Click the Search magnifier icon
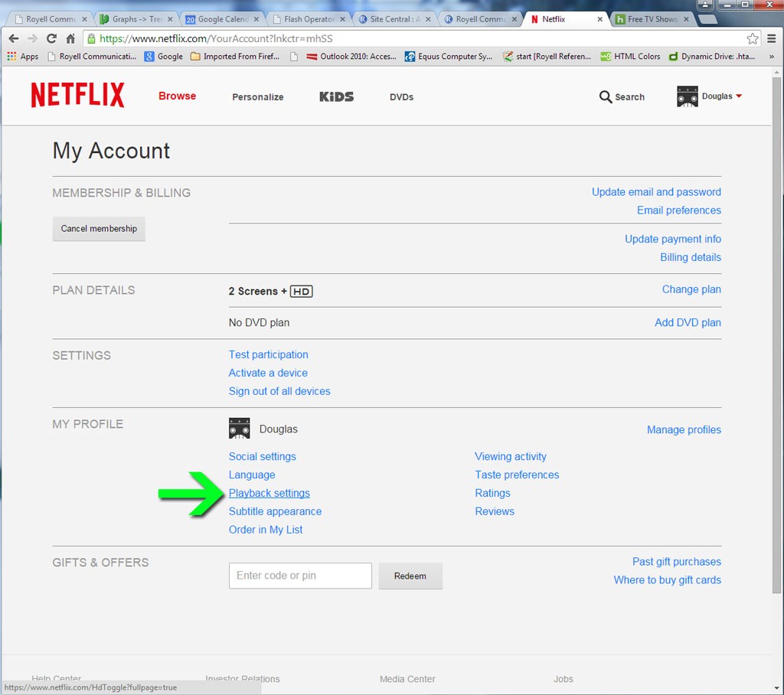Viewport: 784px width, 695px height. [605, 96]
